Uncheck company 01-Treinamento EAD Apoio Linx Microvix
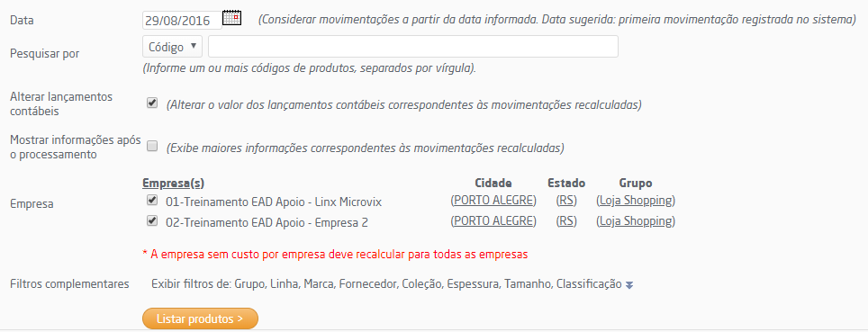Image resolution: width=868 pixels, height=332 pixels. (x=151, y=201)
